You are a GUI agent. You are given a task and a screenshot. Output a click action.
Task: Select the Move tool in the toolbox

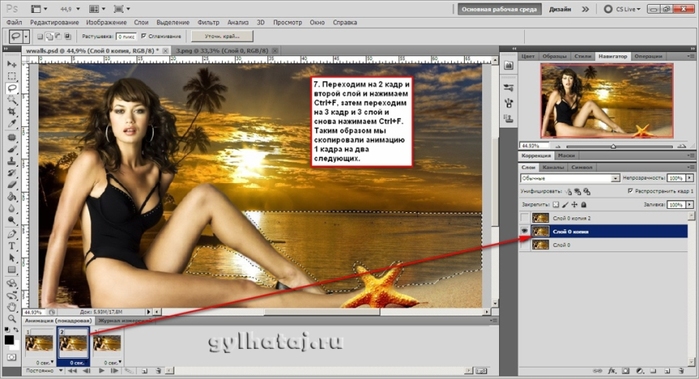pos(12,64)
